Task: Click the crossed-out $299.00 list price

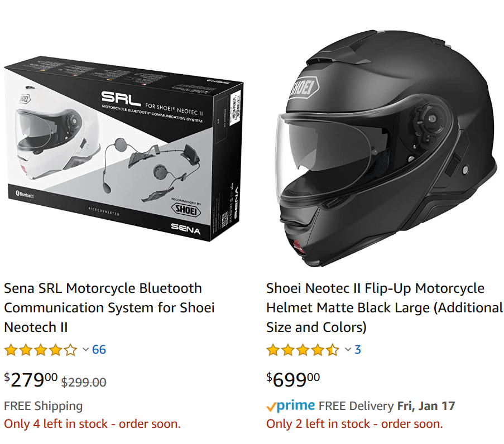Action: tap(84, 382)
